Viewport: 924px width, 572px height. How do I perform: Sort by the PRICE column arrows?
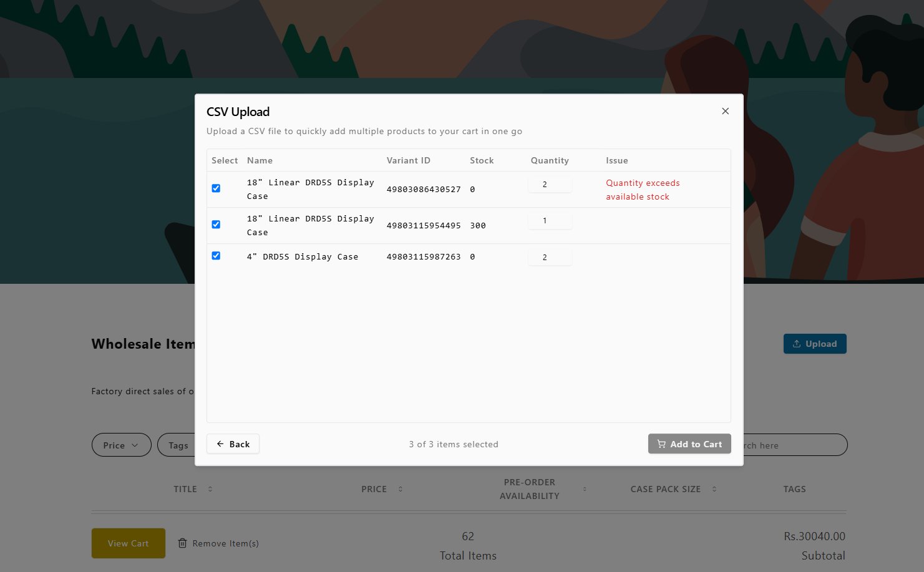point(400,489)
